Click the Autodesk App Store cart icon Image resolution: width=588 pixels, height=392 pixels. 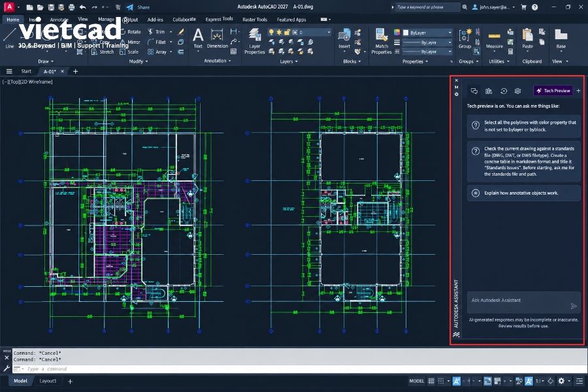[524, 7]
